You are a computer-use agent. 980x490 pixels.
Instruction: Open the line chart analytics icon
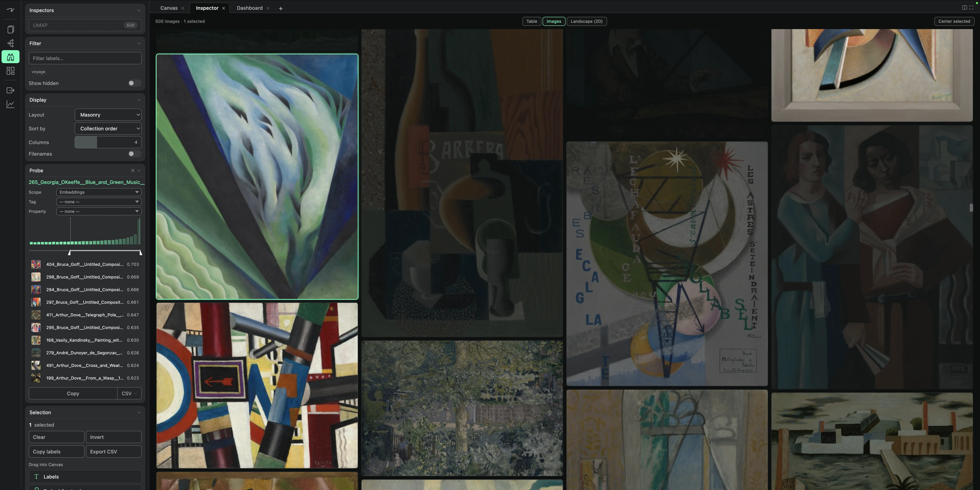pos(11,104)
